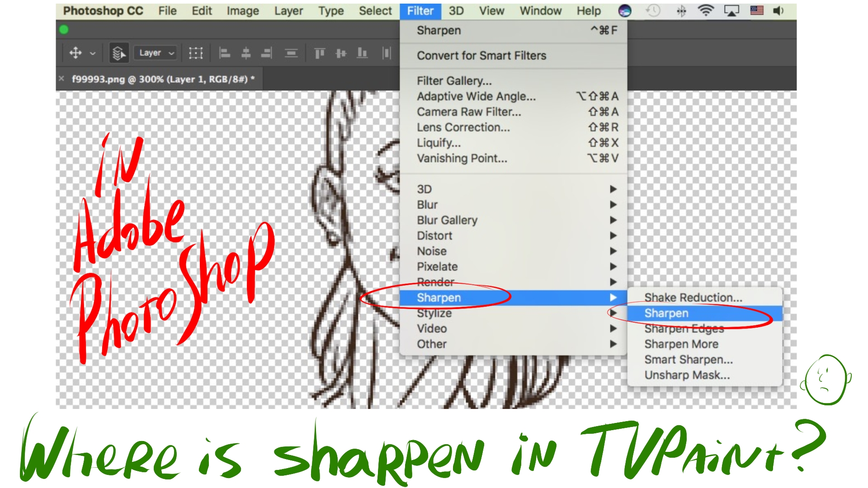Close the f99993.png document tab
Viewport: 868px width, 488px height.
pos(61,79)
